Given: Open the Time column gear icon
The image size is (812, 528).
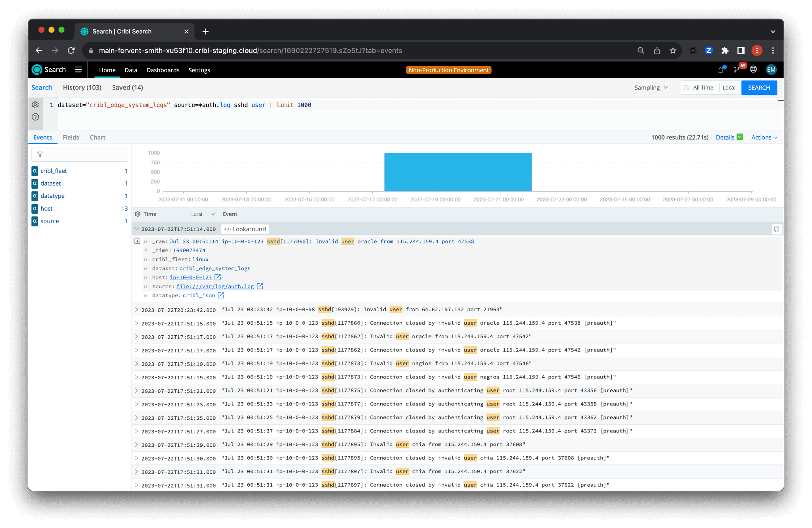Looking at the screenshot, I should [x=138, y=214].
